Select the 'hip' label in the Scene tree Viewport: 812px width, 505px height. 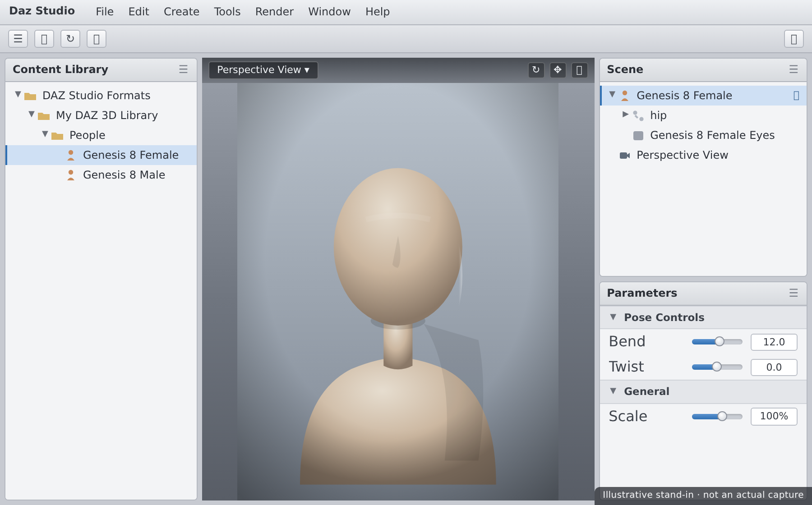click(x=658, y=116)
